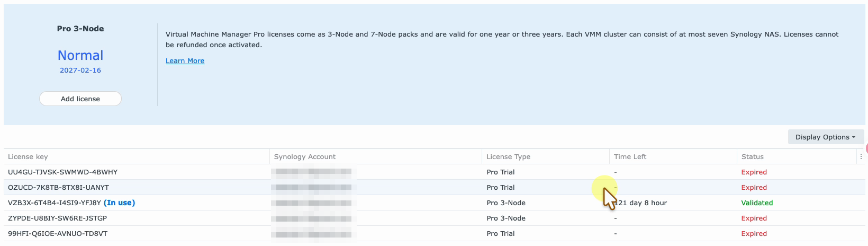The width and height of the screenshot is (868, 246).
Task: Select license key OZUCD-7K8TB-8TX8I-UANYT
Action: (58, 188)
